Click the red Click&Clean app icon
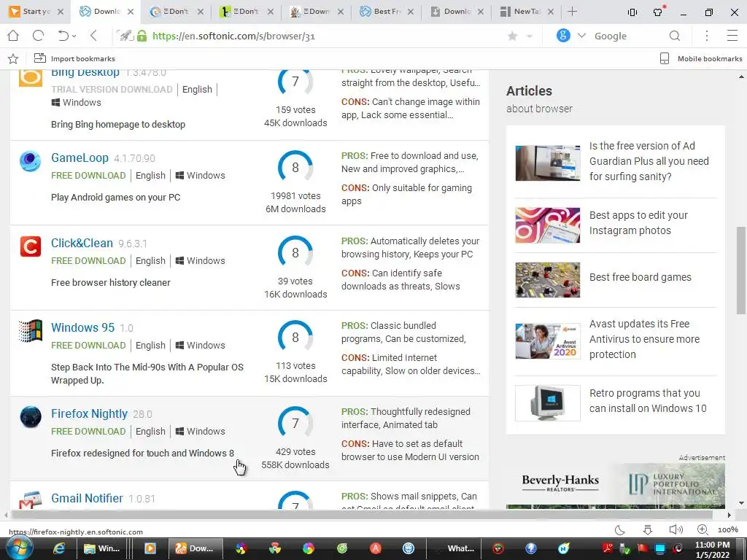747x560 pixels. tap(30, 246)
